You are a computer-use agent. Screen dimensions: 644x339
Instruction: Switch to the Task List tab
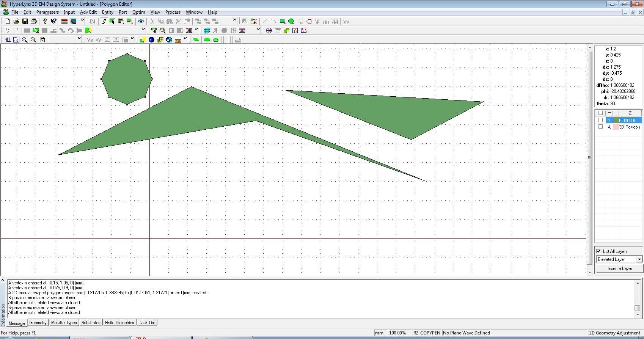pyautogui.click(x=147, y=323)
